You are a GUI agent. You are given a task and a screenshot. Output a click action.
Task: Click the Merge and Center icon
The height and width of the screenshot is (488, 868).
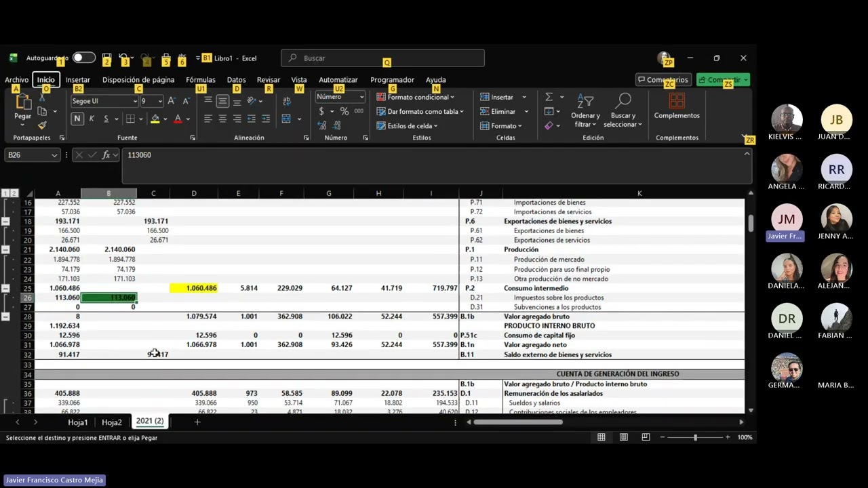pos(287,119)
